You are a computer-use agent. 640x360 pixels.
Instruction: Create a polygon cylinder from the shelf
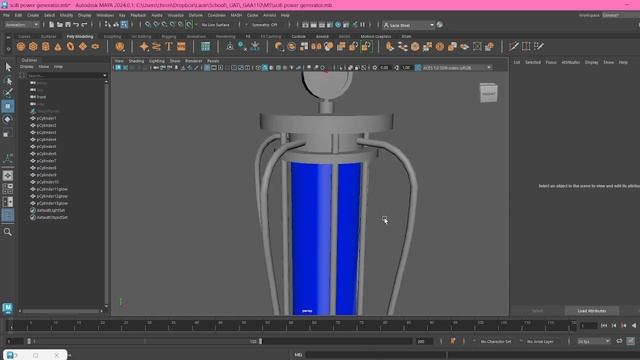[x=46, y=47]
